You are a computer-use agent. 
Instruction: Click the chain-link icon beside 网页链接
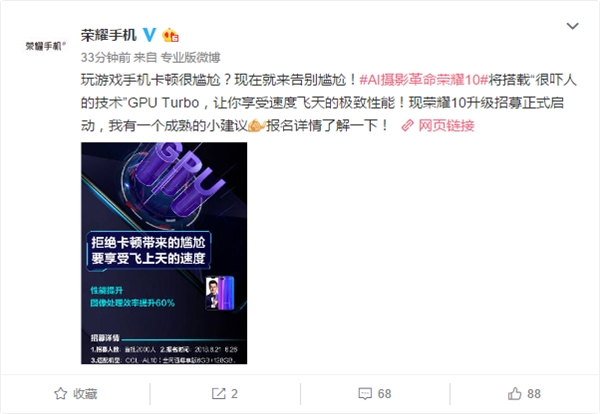coord(408,126)
